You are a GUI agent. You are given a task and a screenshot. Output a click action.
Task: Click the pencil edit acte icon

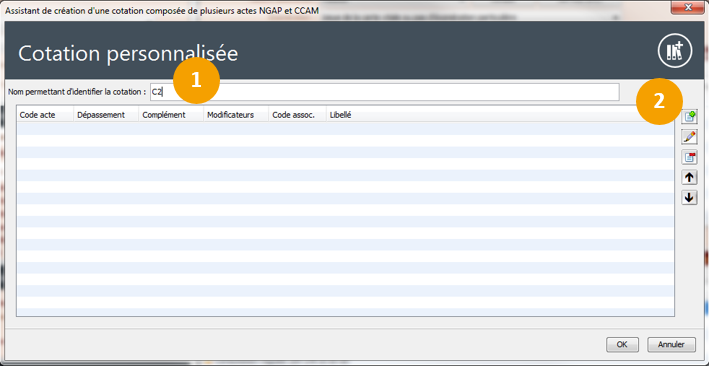tap(689, 137)
